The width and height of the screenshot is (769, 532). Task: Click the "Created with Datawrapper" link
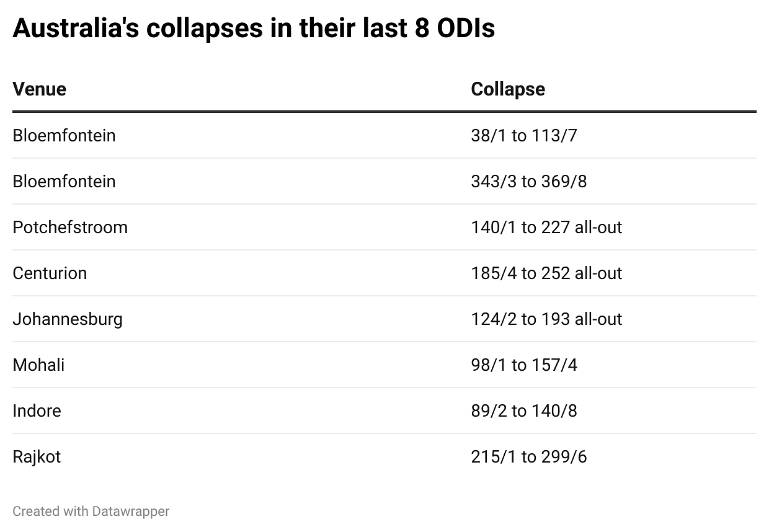pos(91,512)
